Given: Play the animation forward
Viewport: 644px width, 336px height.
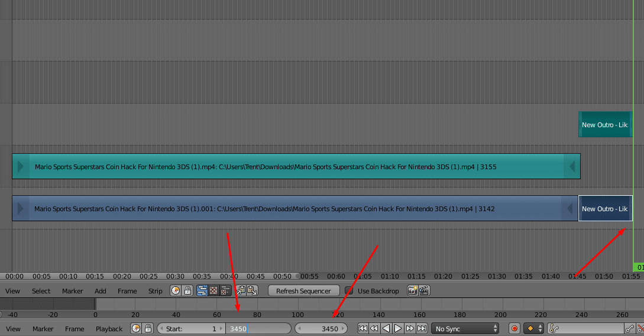Looking at the screenshot, I should pos(397,329).
